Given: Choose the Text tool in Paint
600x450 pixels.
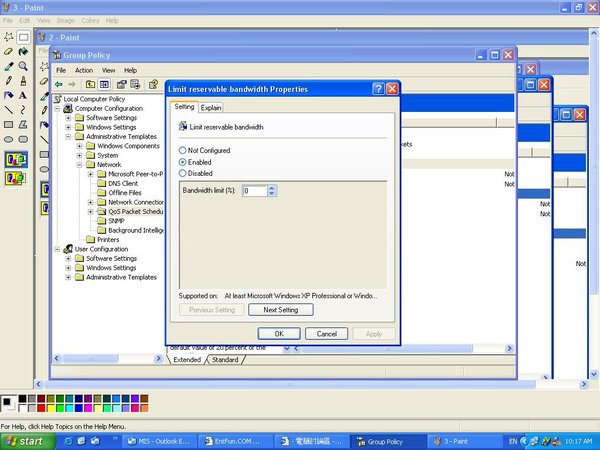Looking at the screenshot, I should tap(23, 96).
